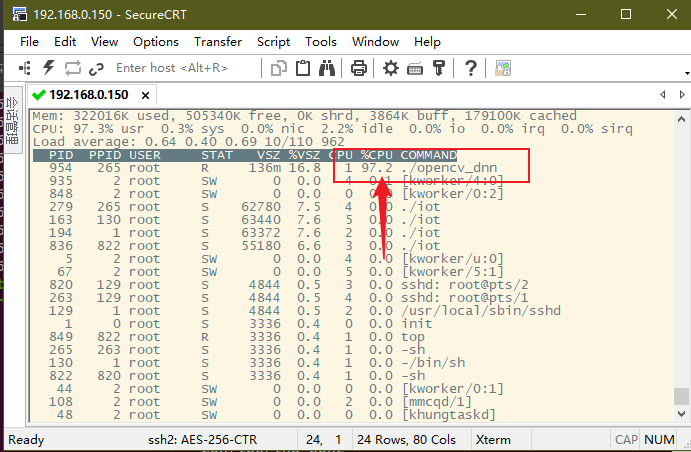
Task: Click the Ready status bar text
Action: coord(26,440)
